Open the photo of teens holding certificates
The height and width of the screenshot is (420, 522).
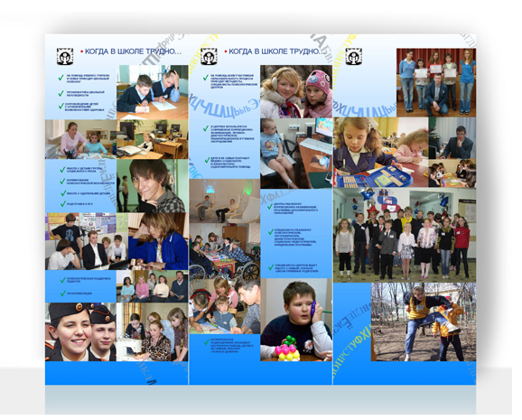[436, 82]
